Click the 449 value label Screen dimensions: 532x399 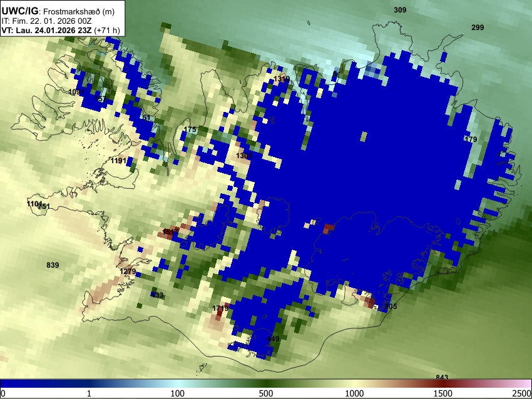point(273,339)
